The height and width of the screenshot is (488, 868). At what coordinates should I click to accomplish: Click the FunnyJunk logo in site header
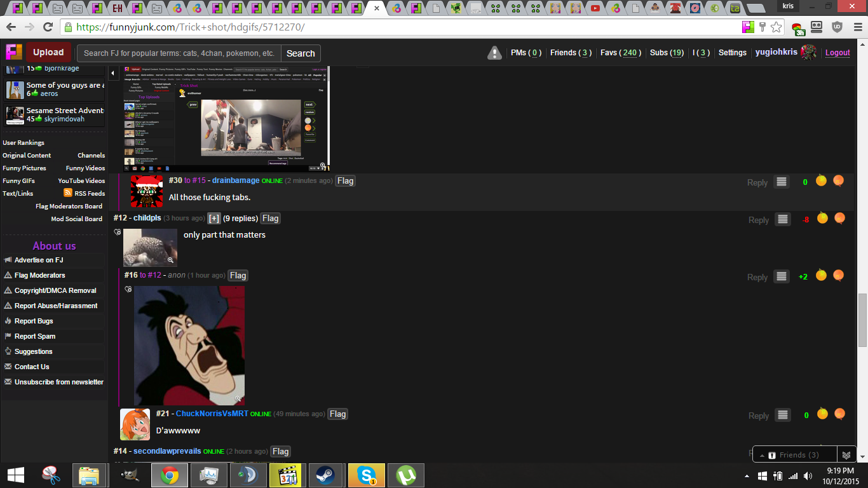[14, 52]
